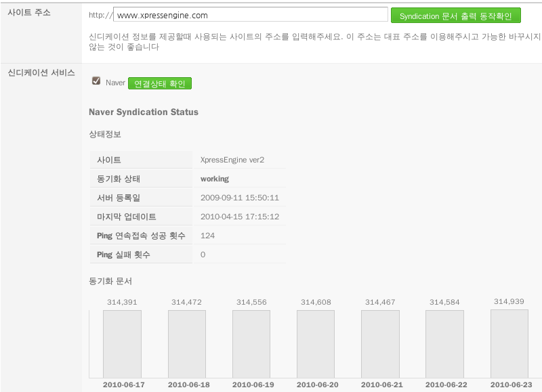Toggle the Naver checkbox
Viewport: 542px width, 392px height.
click(x=96, y=81)
